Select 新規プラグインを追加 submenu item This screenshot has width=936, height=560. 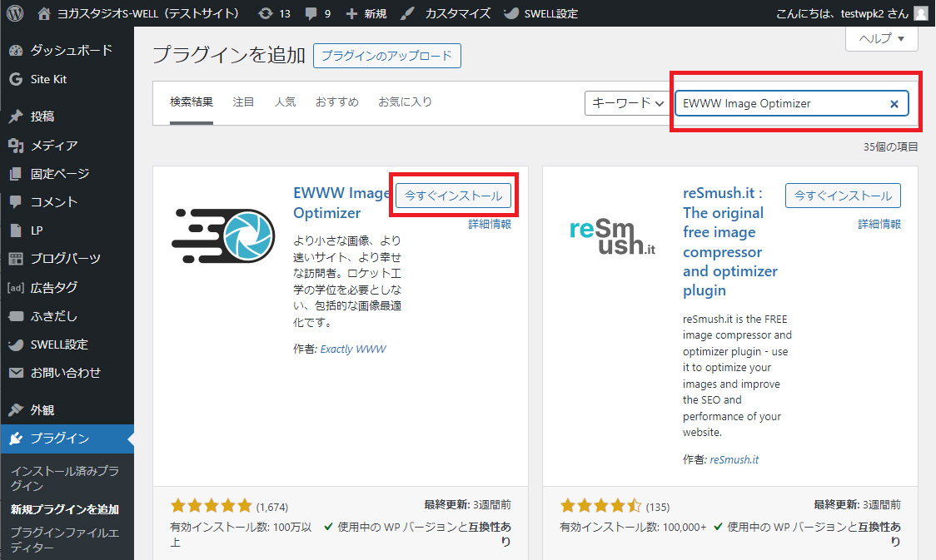pos(64,509)
